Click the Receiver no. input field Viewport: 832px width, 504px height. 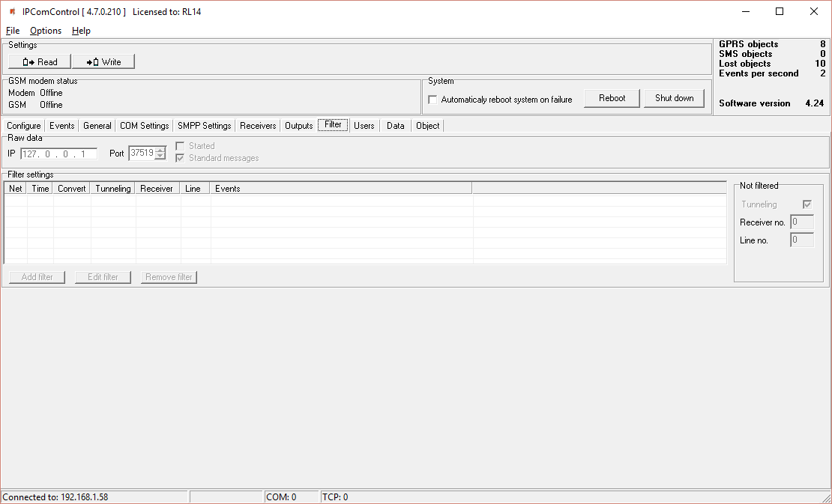coord(801,222)
